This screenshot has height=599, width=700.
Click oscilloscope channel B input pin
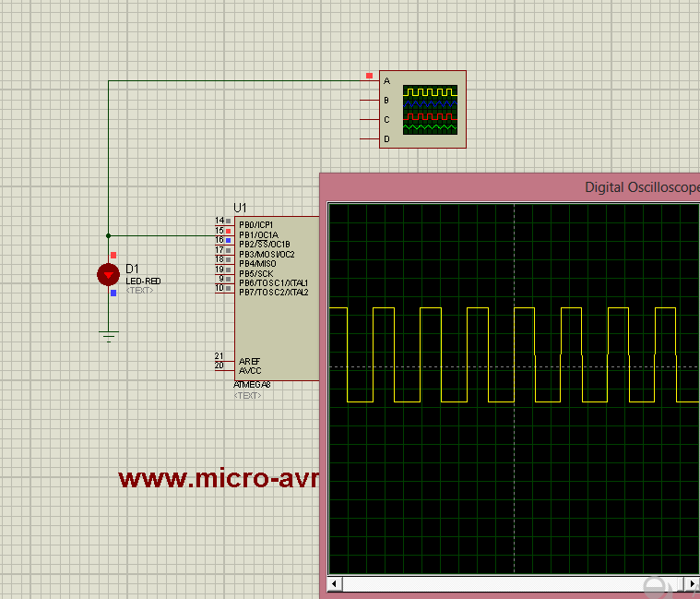pos(370,100)
